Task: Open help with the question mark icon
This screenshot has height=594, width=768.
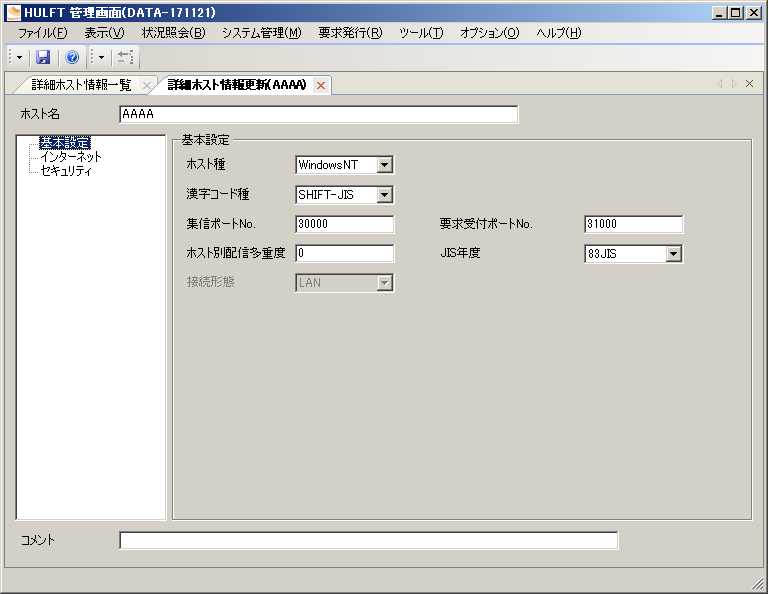Action: 72,58
